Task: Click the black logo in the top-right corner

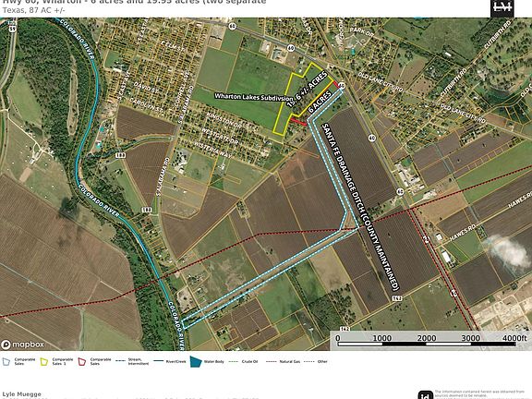Action: pos(502,8)
